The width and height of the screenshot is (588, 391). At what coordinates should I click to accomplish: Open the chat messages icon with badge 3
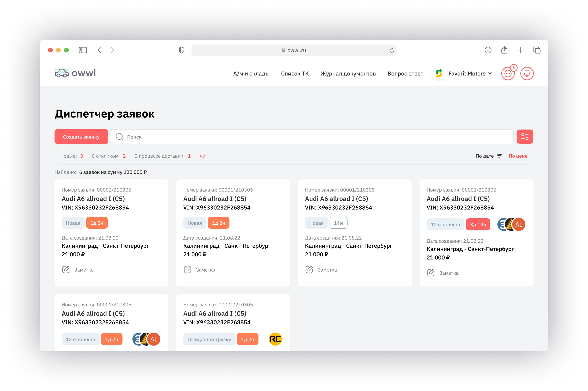point(508,73)
